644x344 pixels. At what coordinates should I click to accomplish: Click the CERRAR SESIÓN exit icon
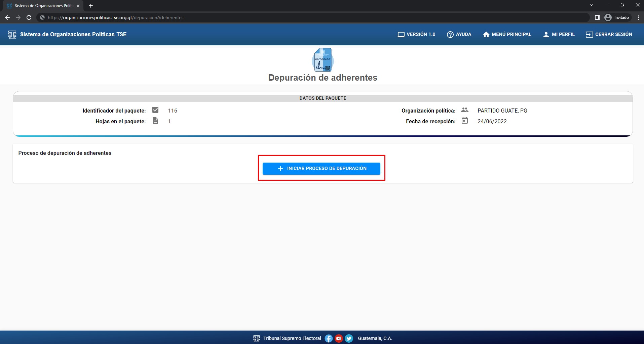[589, 34]
